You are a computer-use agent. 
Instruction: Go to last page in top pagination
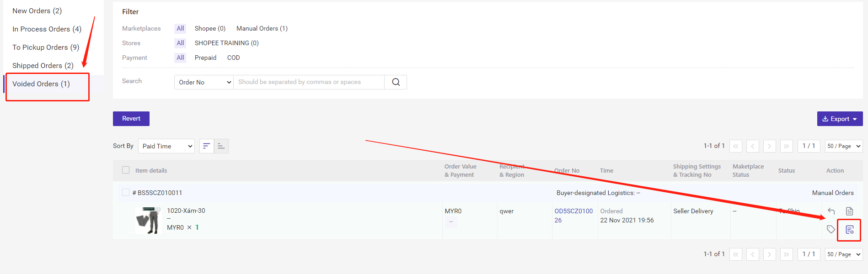click(x=787, y=146)
